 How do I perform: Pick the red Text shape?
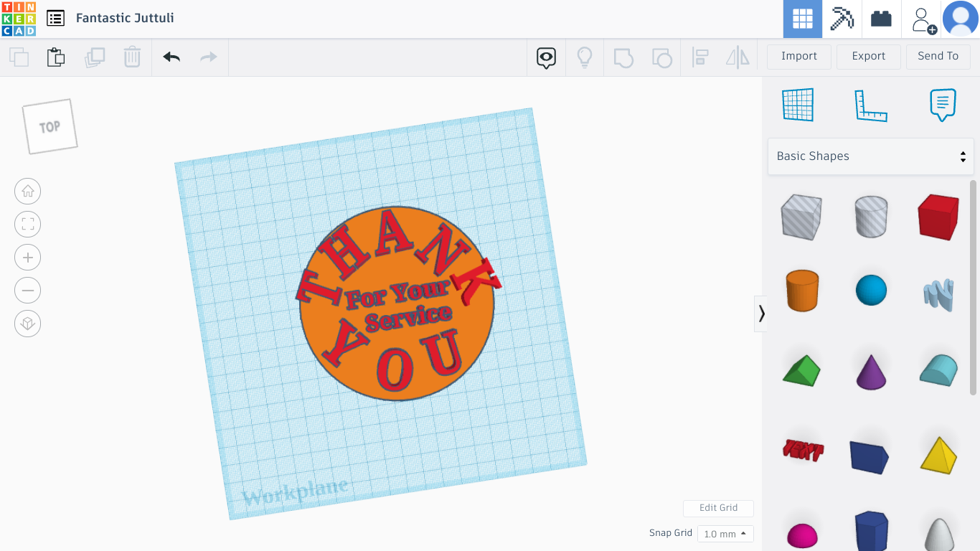[803, 450]
